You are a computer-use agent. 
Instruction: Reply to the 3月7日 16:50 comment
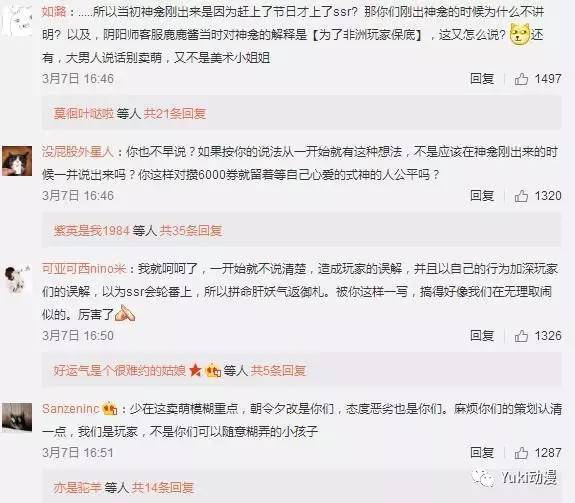pos(482,336)
